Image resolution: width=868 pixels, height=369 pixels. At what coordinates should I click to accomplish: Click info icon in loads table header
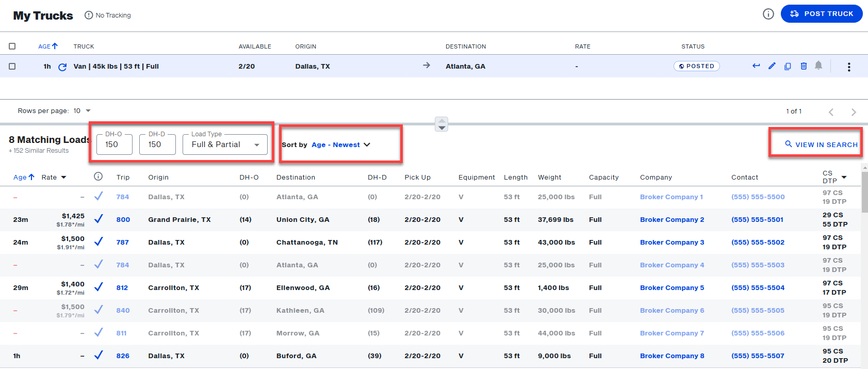click(98, 177)
